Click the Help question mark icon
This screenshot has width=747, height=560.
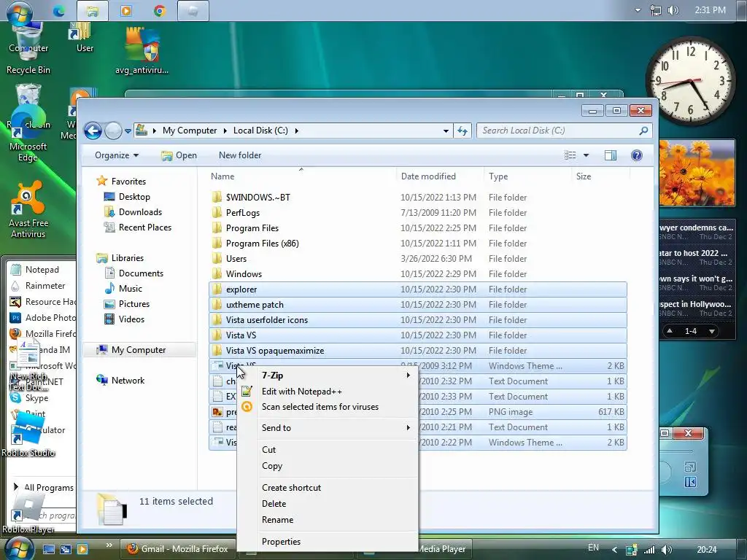coord(636,155)
